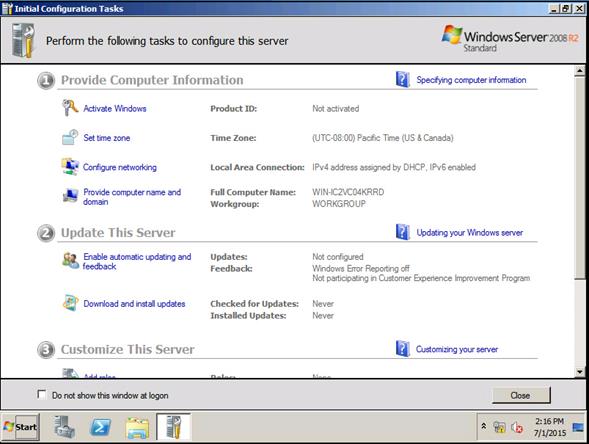Open Updating your Windows server help link
The width and height of the screenshot is (589, 444).
pos(470,233)
